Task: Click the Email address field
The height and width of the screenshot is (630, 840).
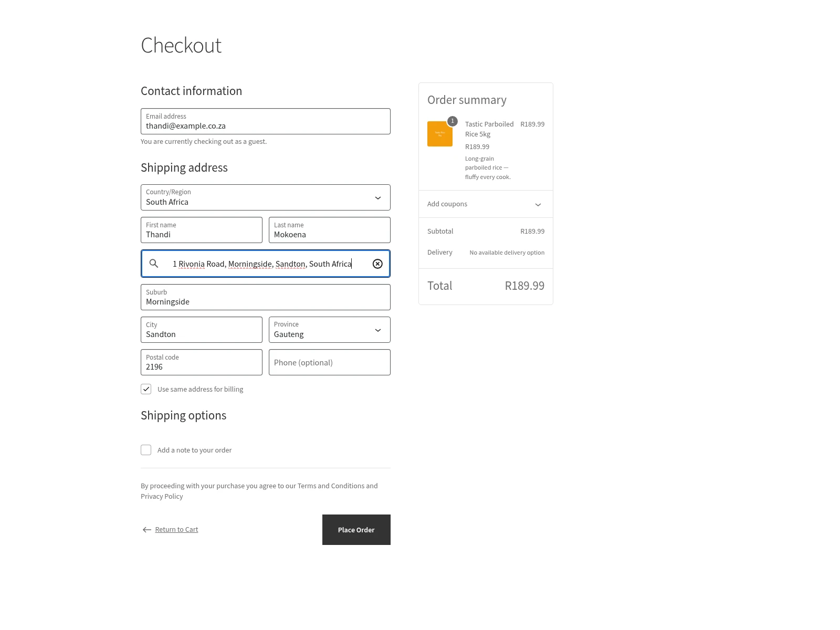Action: [266, 121]
